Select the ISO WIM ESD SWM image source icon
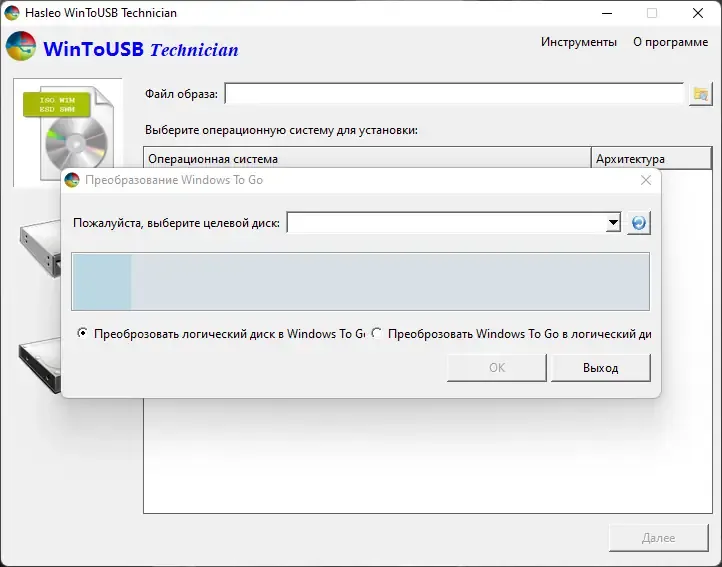The image size is (722, 567). click(68, 132)
